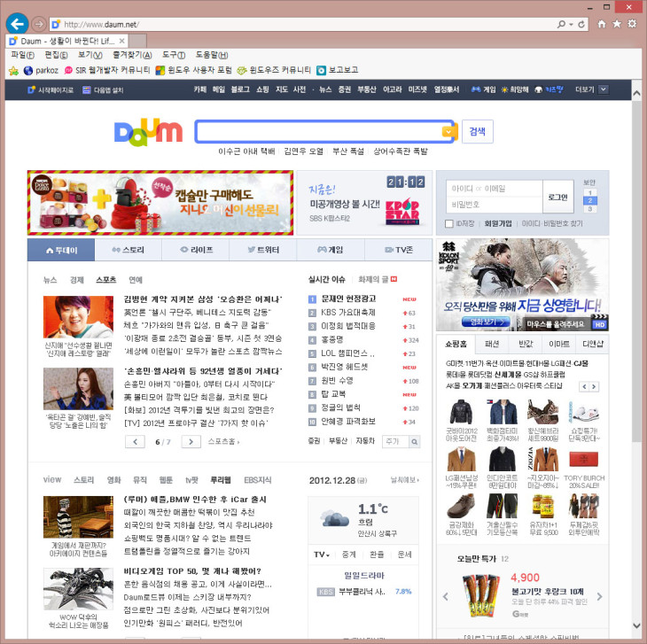Viewport: 647px width, 644px height.
Task: Switch to the TV존 tab
Action: 399,250
